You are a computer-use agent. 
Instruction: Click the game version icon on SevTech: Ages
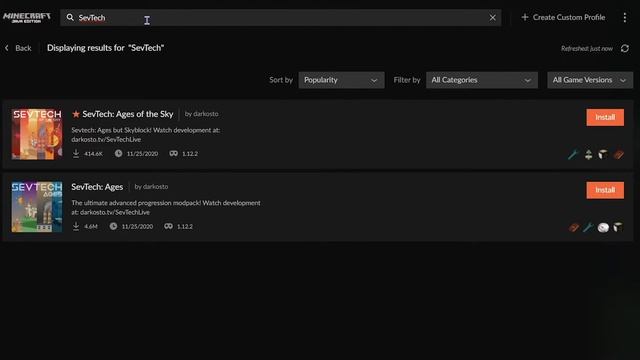tap(169, 226)
